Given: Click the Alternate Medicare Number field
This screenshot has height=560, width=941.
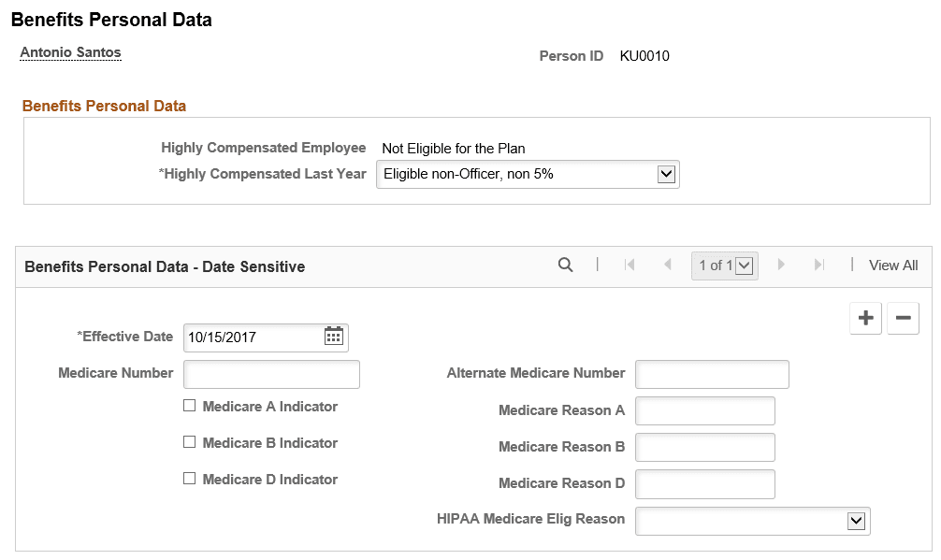Looking at the screenshot, I should [x=712, y=374].
